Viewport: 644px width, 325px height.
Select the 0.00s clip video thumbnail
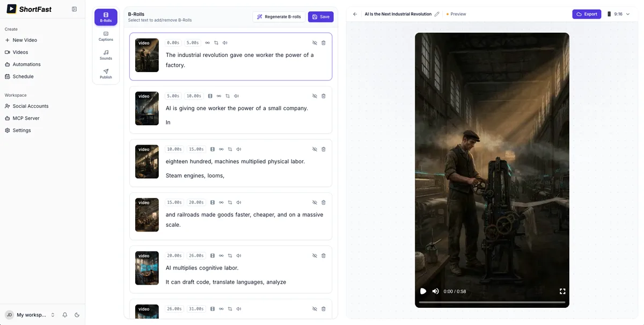tap(147, 55)
